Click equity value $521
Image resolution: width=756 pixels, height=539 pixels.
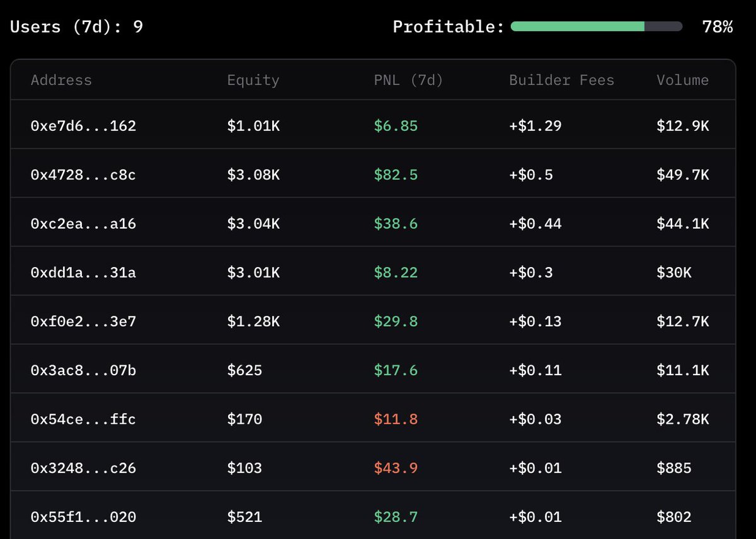(244, 518)
